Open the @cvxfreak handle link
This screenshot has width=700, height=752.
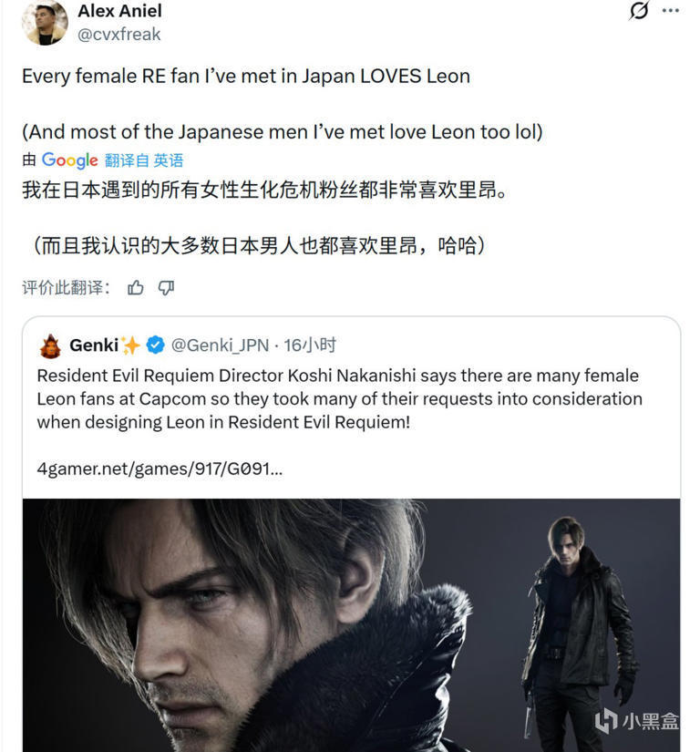pyautogui.click(x=118, y=35)
